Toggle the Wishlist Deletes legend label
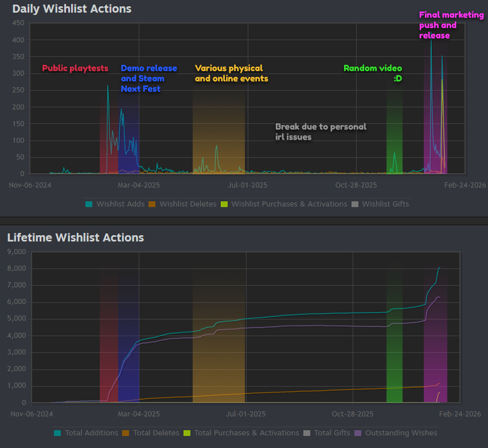The image size is (488, 448). click(188, 204)
